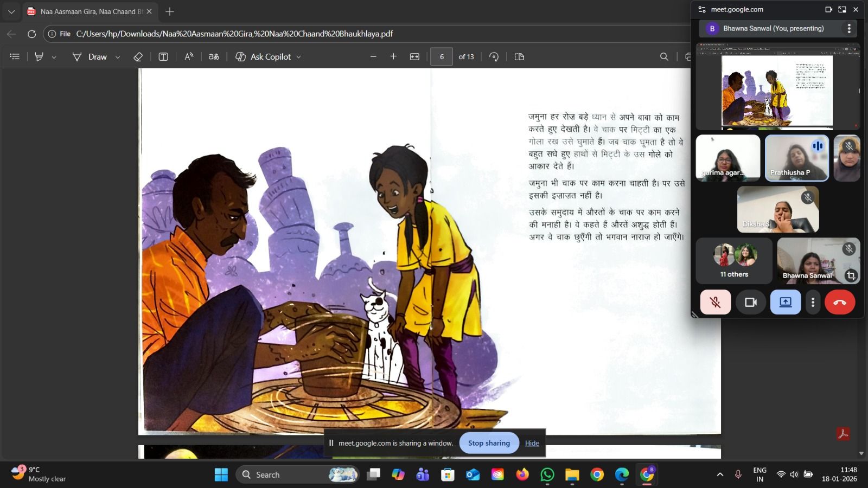Select garima agar participant tile
The height and width of the screenshot is (488, 868).
(x=728, y=158)
